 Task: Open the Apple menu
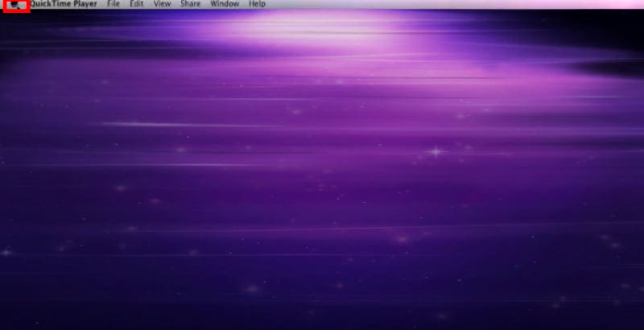click(x=16, y=5)
